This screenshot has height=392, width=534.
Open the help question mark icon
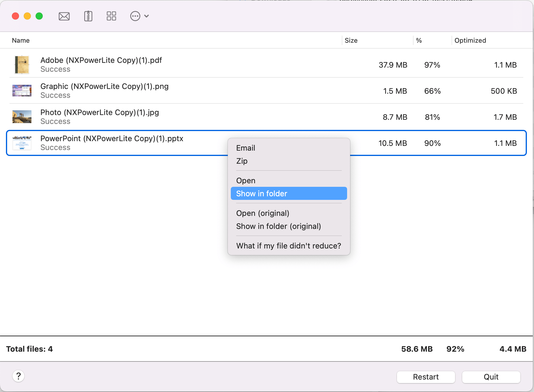coord(19,376)
